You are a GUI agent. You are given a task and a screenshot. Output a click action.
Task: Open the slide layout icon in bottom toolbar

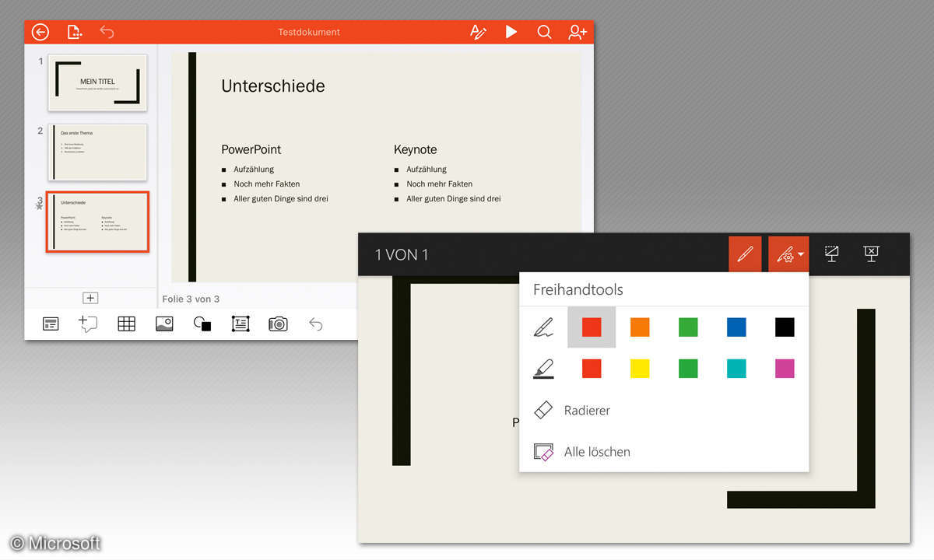pos(51,324)
